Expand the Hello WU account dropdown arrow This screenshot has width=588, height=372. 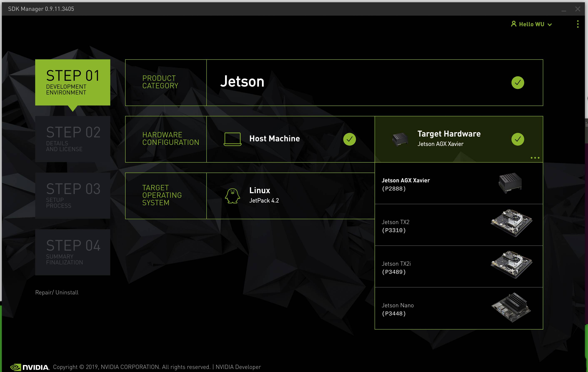coord(550,25)
